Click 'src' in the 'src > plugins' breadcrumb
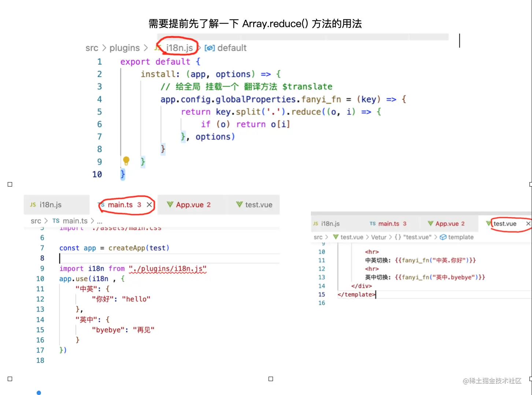This screenshot has height=395, width=532. pyautogui.click(x=92, y=48)
